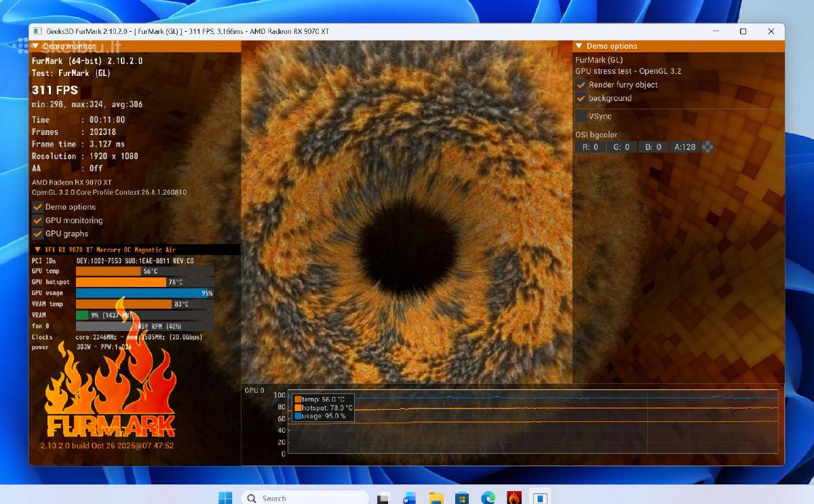The width and height of the screenshot is (814, 504).
Task: Click the VRAM temp 83°C bar
Action: 145,304
